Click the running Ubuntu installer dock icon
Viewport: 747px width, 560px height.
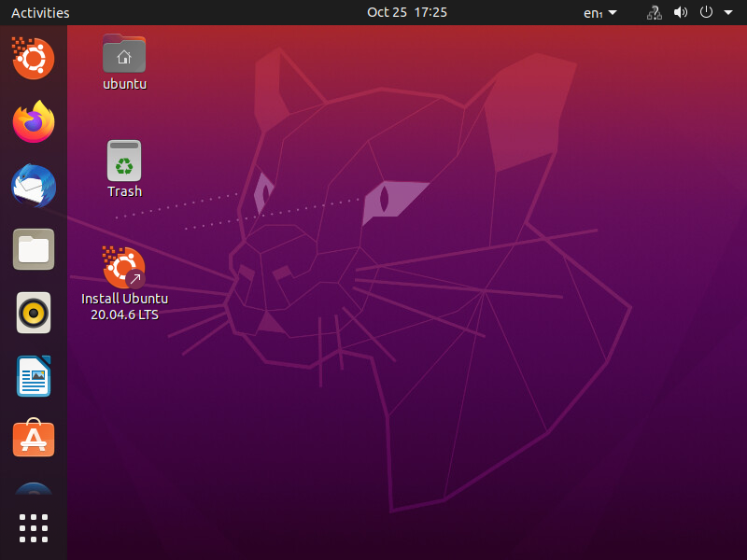(x=33, y=59)
